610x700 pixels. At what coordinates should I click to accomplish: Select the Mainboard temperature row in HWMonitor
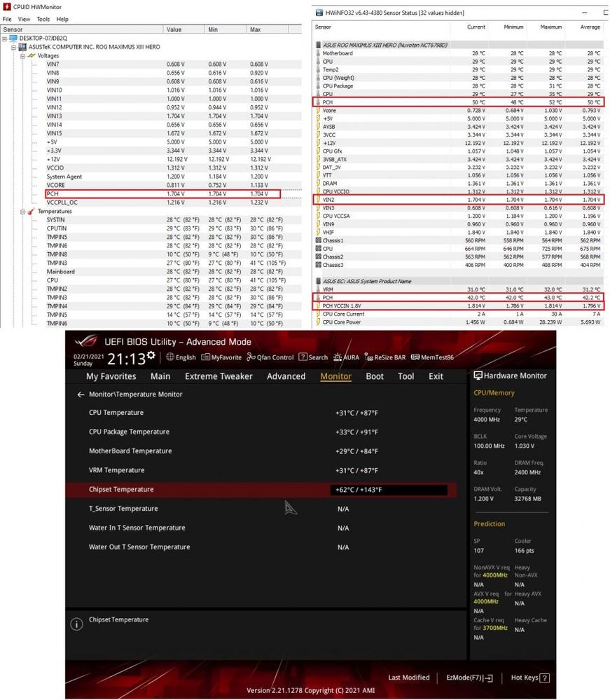(x=174, y=271)
